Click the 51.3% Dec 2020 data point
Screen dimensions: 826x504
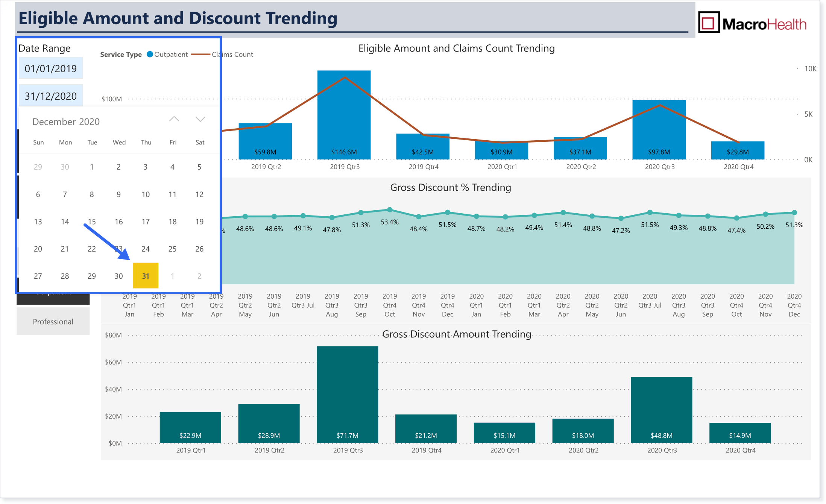point(794,213)
